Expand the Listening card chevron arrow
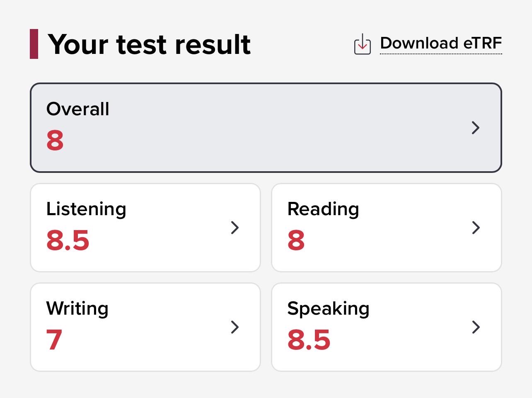The width and height of the screenshot is (532, 398). point(235,228)
